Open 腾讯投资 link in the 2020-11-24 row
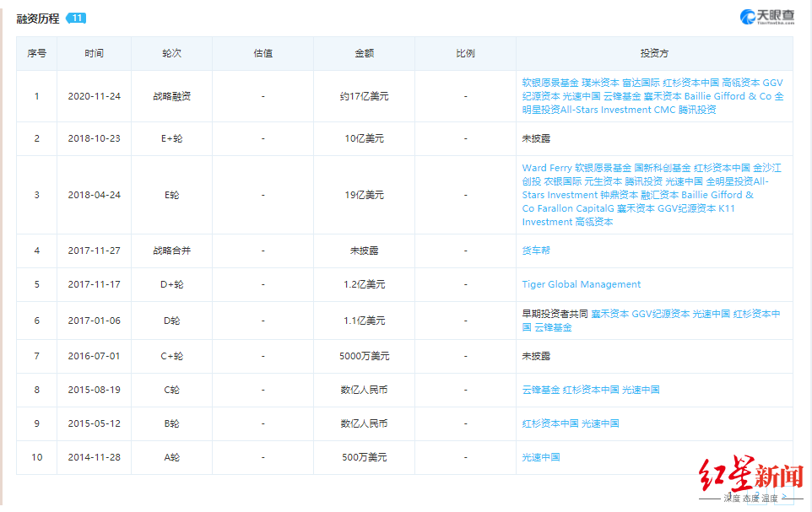The height and width of the screenshot is (512, 812). pos(697,110)
